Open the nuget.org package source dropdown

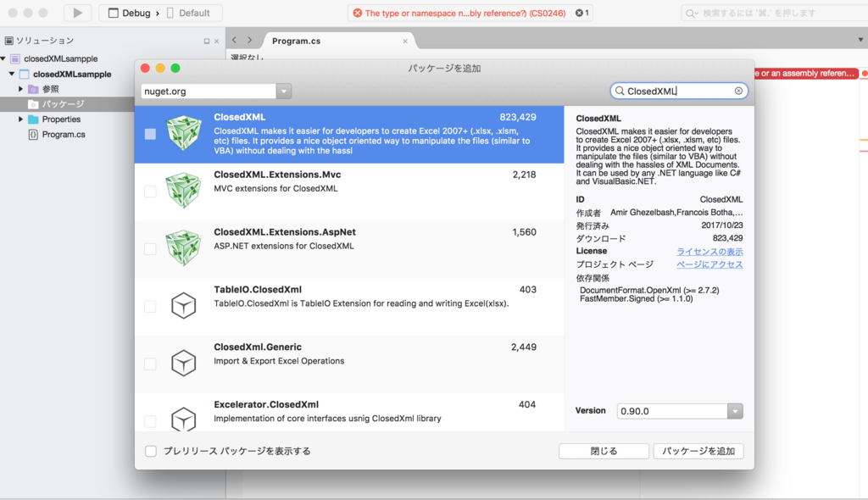click(283, 91)
